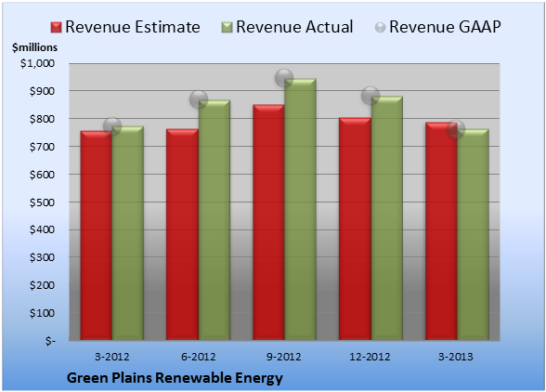Click the "$millions" axis unit label

click(x=35, y=47)
